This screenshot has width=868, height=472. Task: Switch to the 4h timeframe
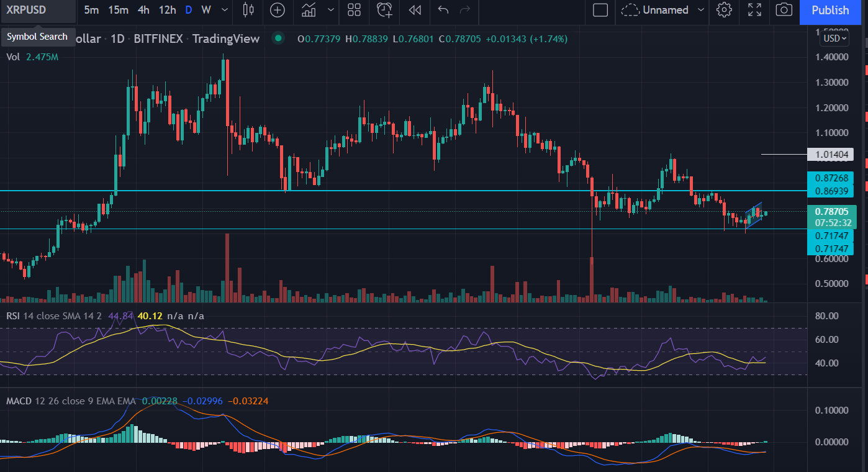tap(143, 10)
